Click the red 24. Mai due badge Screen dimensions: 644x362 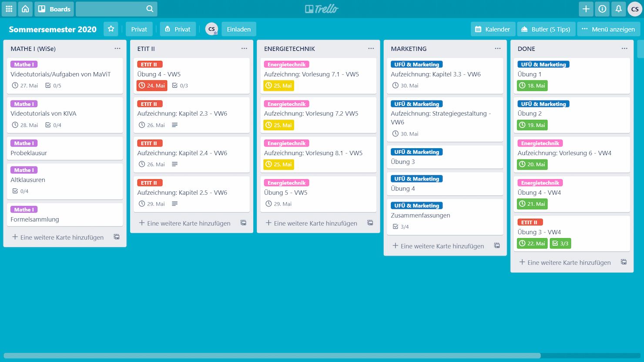152,86
